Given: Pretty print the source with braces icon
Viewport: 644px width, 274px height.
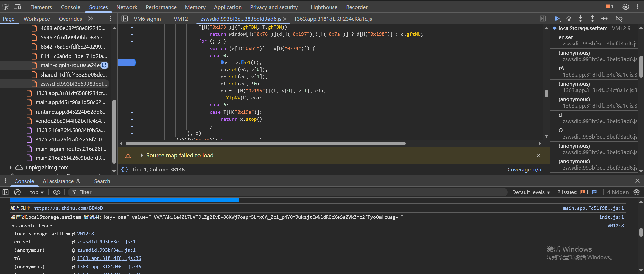Looking at the screenshot, I should coord(124,169).
